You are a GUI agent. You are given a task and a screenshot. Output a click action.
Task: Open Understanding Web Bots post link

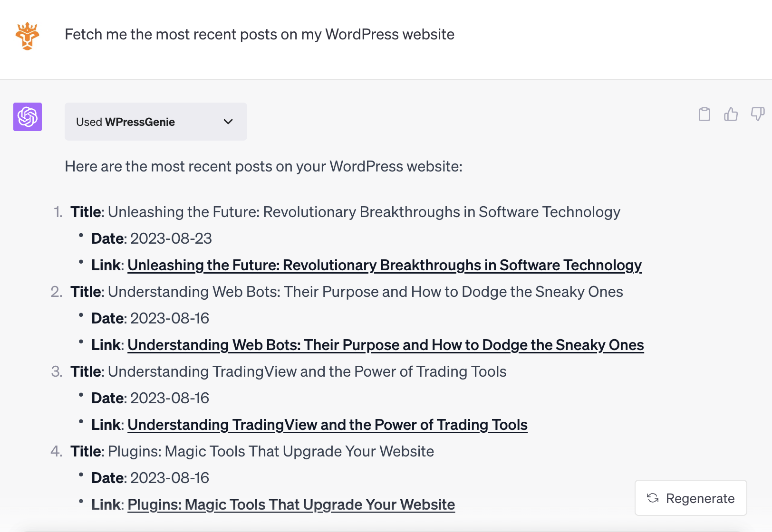pos(386,345)
